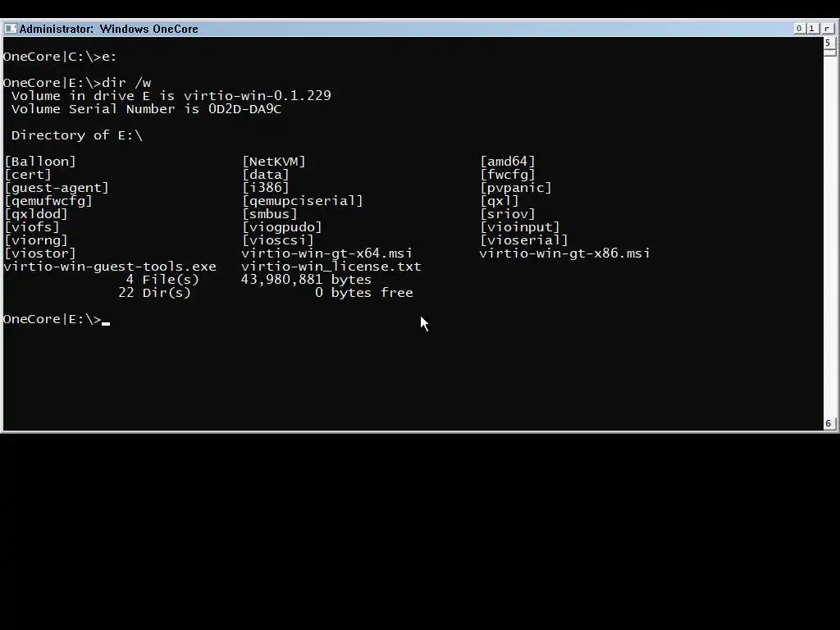Click the [qxldod] directory entry
The image size is (840, 630).
36,214
